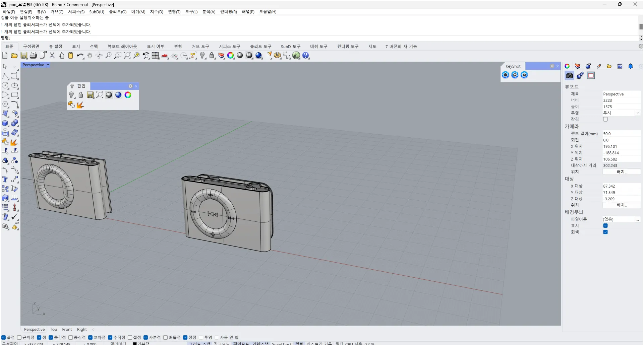Click the notification bell icon in the panel tabs

(631, 66)
